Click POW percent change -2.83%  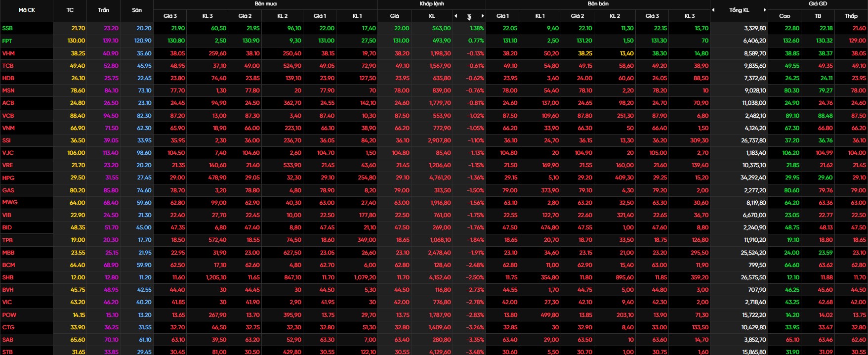pyautogui.click(x=475, y=315)
